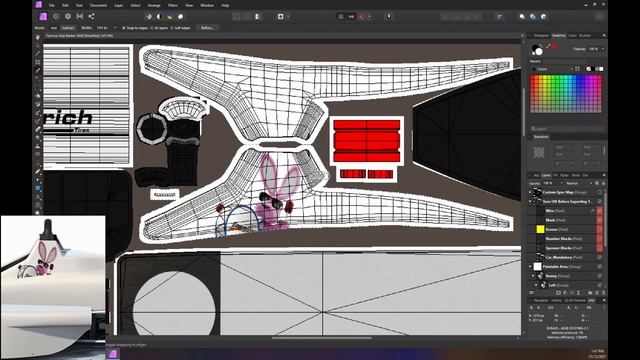Image resolution: width=640 pixels, height=360 pixels.
Task: Click the Swatches search field
Action: pos(567,129)
